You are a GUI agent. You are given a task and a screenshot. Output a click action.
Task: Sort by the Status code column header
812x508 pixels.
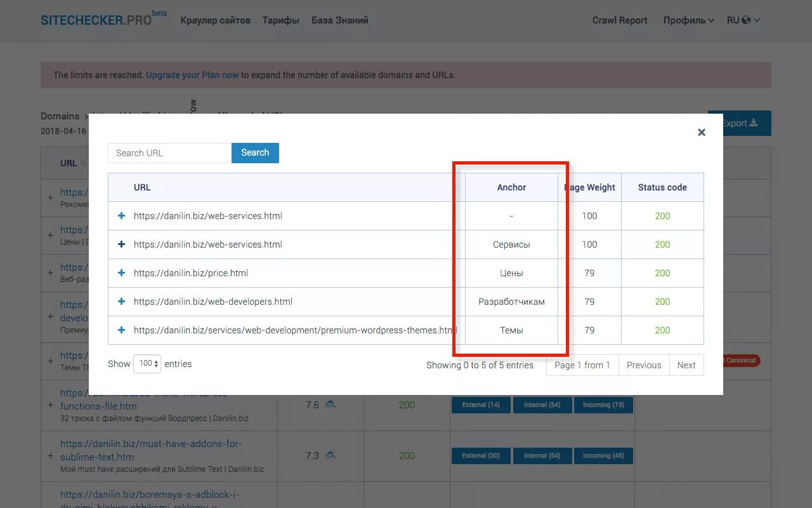(662, 187)
